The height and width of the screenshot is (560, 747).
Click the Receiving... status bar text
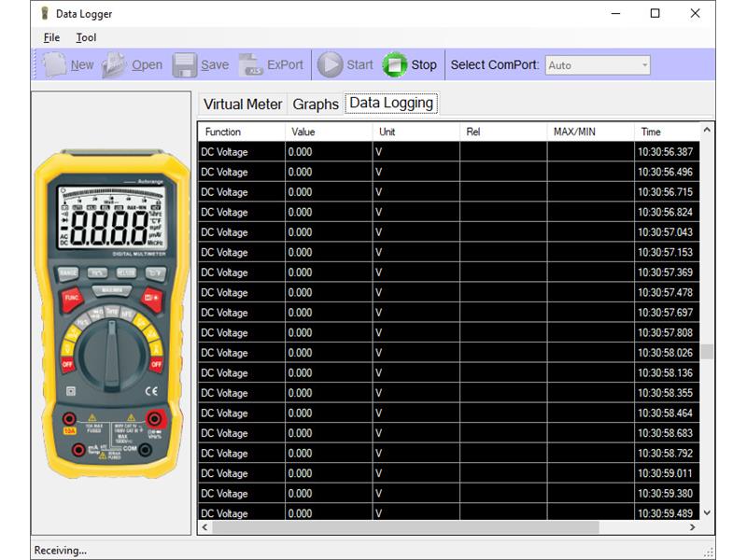[61, 551]
